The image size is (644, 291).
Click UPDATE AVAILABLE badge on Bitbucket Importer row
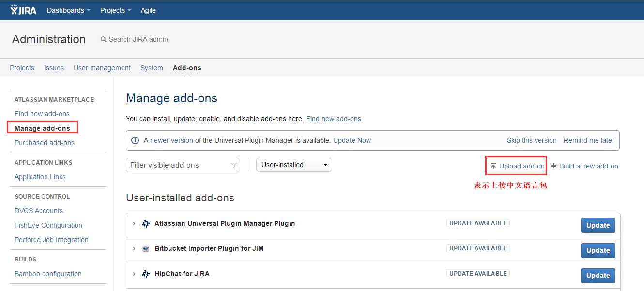click(478, 248)
